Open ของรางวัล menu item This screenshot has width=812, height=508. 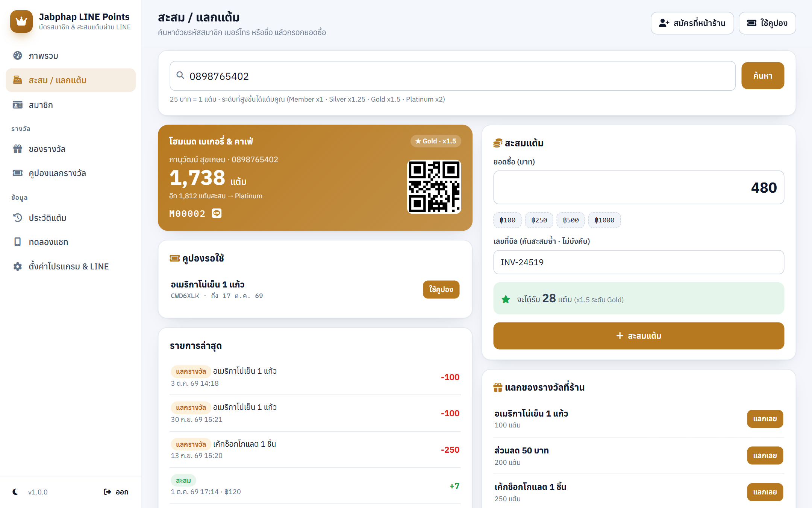click(71, 149)
